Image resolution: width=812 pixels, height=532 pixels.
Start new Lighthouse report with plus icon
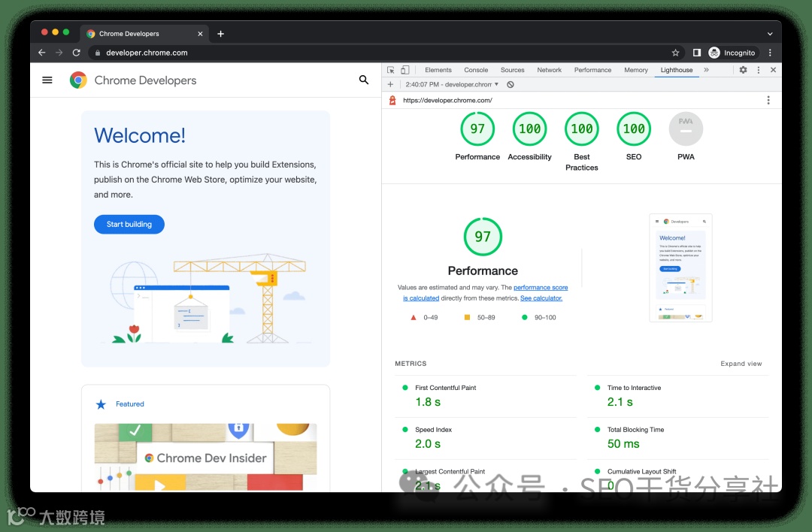(390, 84)
